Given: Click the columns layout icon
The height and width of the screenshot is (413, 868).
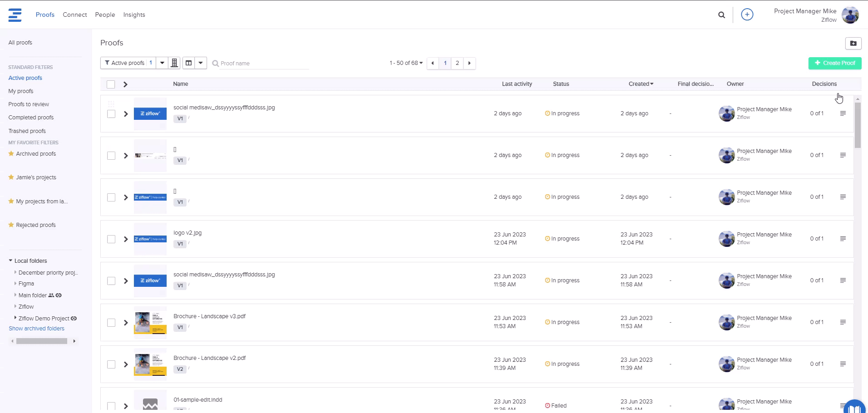Looking at the screenshot, I should 189,63.
